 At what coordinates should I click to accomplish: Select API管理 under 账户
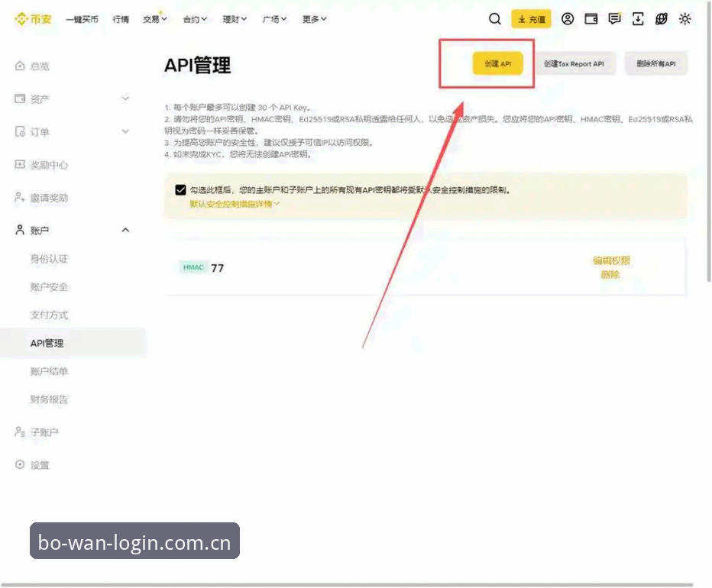pyautogui.click(x=73, y=343)
